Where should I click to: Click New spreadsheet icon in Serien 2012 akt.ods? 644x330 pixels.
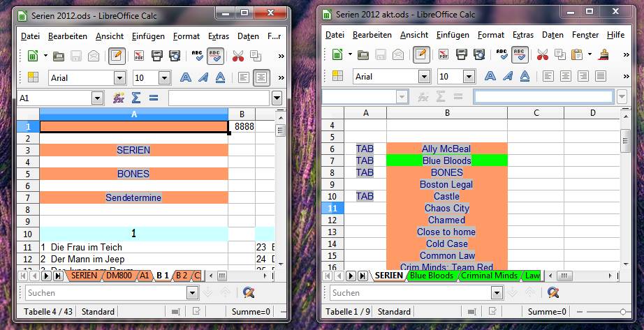[337, 54]
